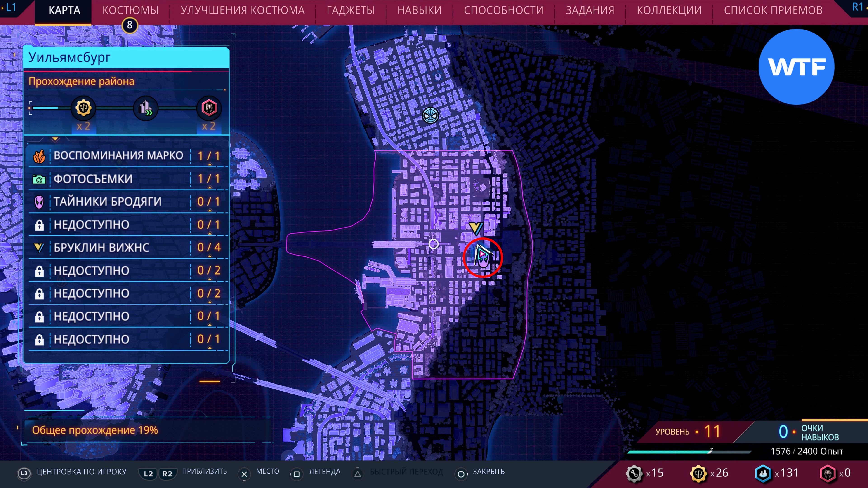Click the gold activity token reward icon
This screenshot has height=488, width=868.
click(x=83, y=108)
